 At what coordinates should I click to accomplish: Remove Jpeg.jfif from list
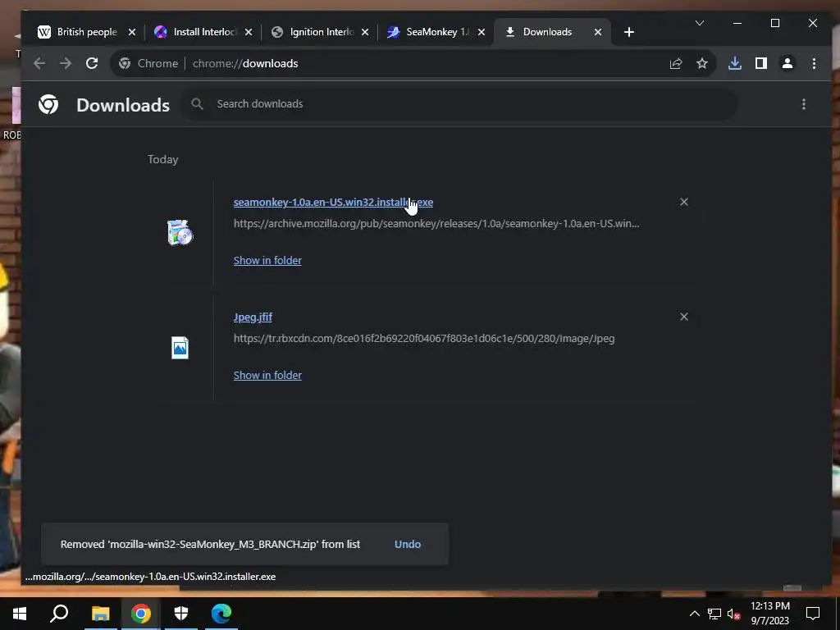683,317
